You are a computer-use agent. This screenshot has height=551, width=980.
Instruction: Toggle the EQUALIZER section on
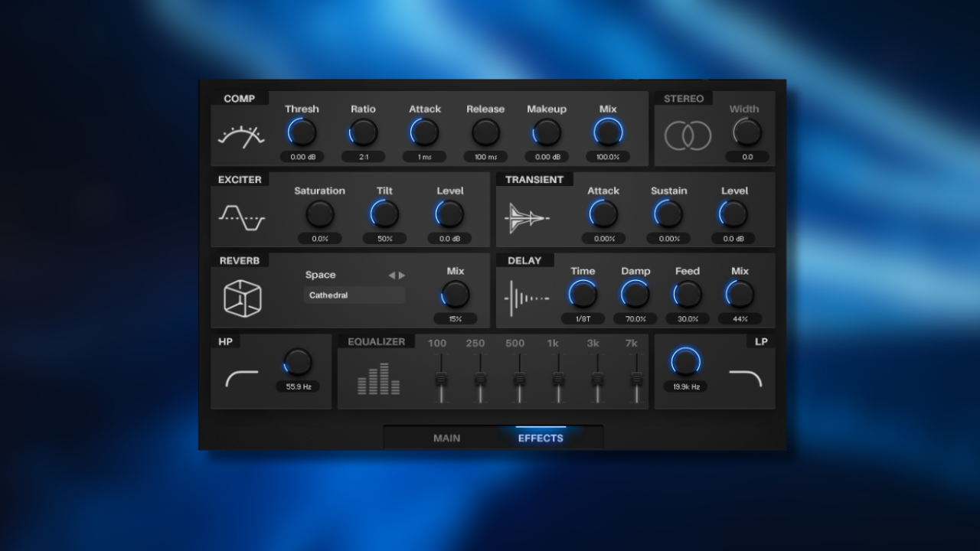click(376, 341)
